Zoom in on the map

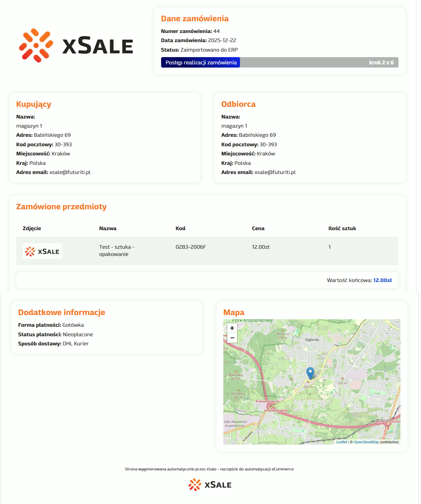pyautogui.click(x=232, y=328)
